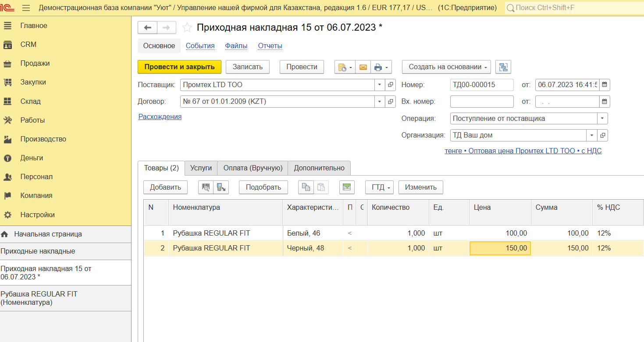Open the Расхождения link
The image size is (644, 342).
[x=160, y=117]
